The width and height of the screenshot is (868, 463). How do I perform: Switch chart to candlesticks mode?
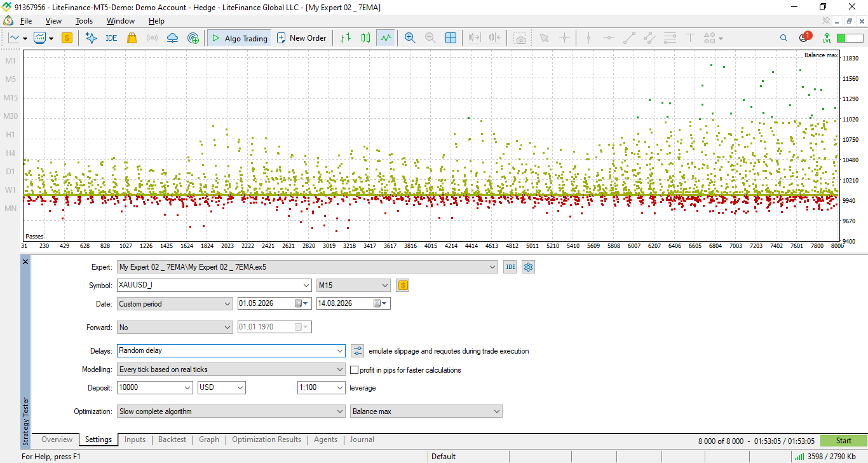coord(365,38)
